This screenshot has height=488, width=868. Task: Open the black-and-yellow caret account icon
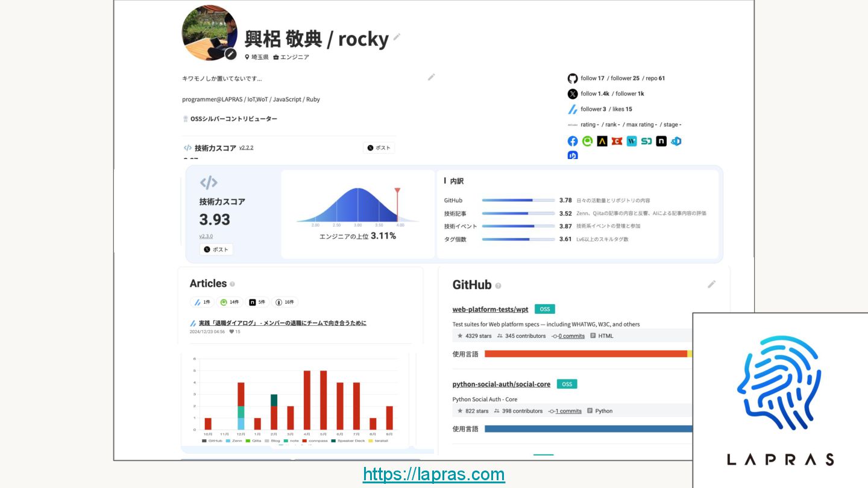point(602,141)
